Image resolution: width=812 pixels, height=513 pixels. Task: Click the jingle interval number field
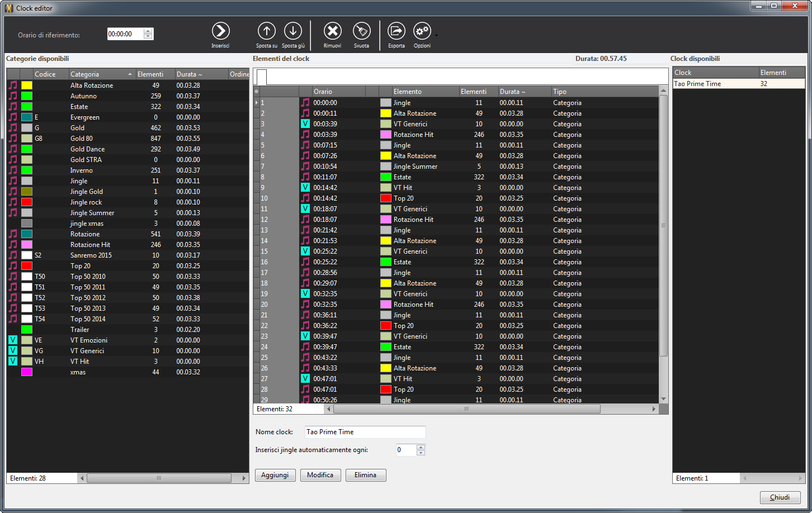click(x=407, y=450)
